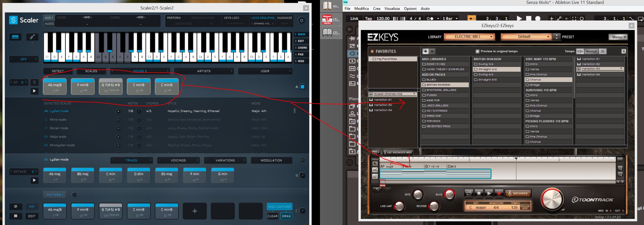Go back in the EZkeys browser
Screen dimensions: 644x225
click(x=426, y=51)
